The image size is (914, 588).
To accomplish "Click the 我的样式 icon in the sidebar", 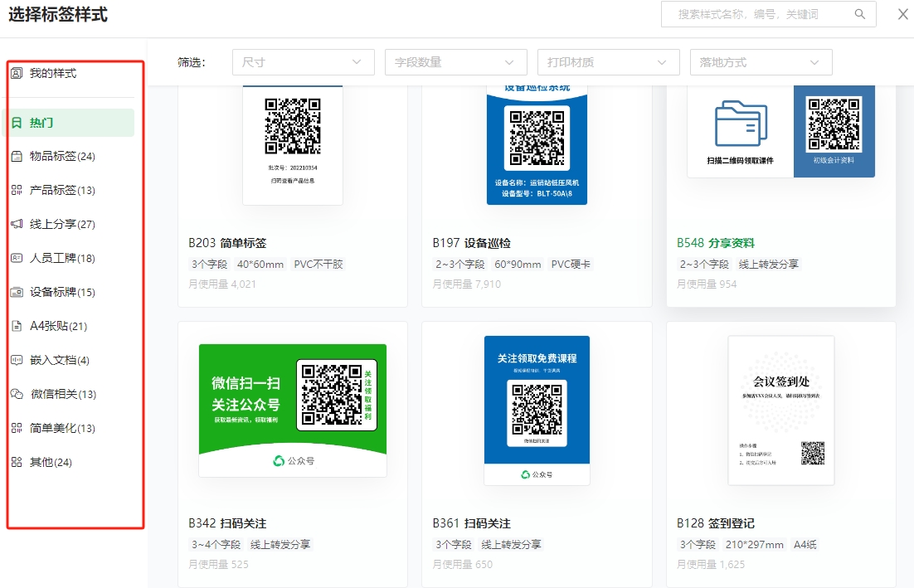I will coord(17,73).
